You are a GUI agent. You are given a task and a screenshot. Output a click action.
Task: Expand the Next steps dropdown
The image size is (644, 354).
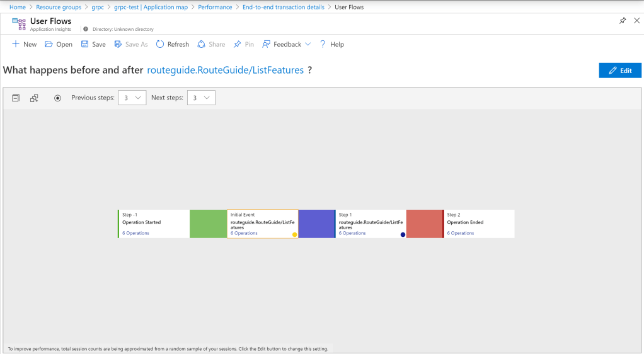click(201, 98)
